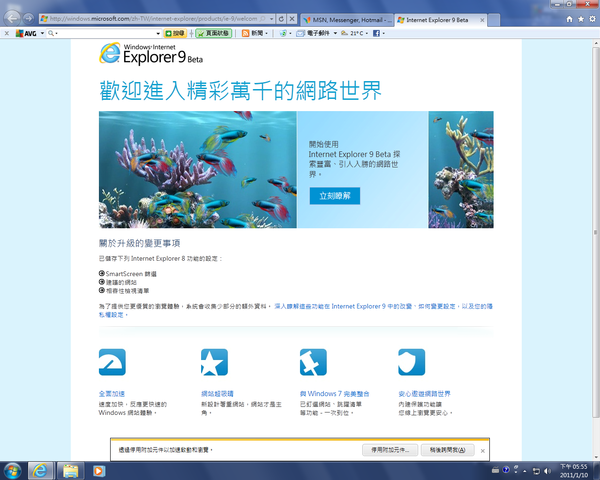Viewport: 600px width, 480px height.
Task: Close the Internet Explorer 9 Beta tab
Action: pos(482,20)
